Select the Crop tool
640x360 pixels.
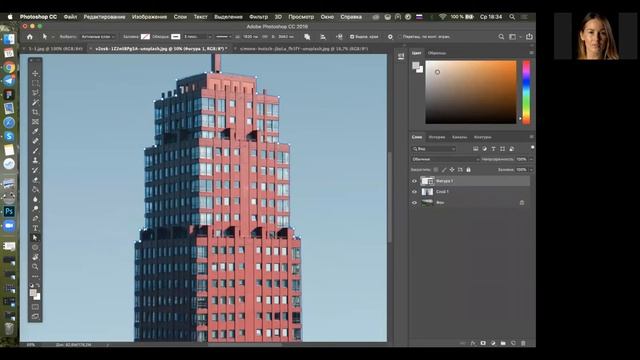click(35, 112)
